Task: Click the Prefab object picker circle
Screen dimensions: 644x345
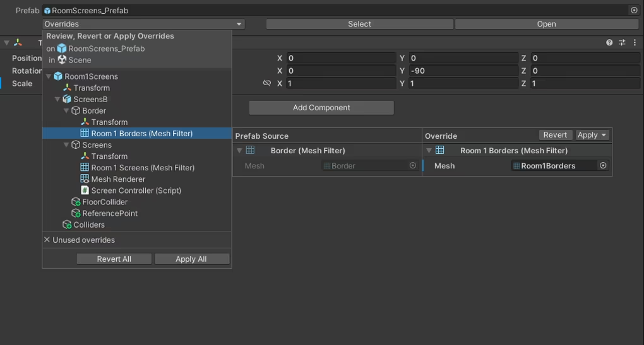Action: [x=634, y=10]
